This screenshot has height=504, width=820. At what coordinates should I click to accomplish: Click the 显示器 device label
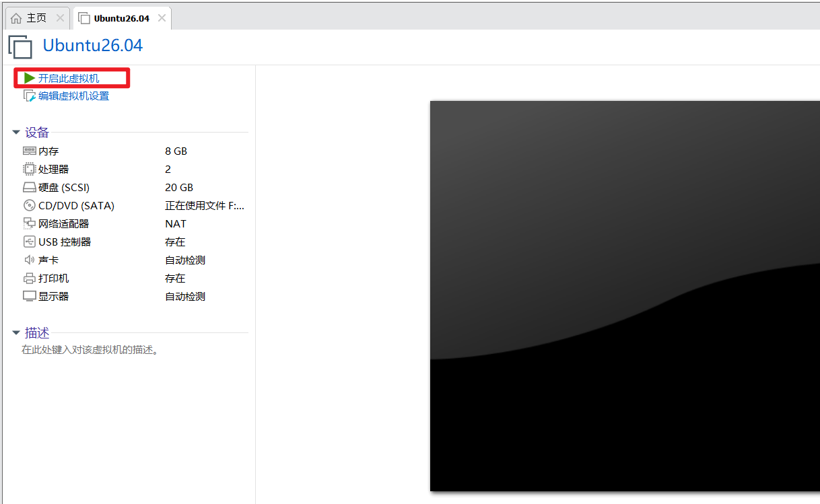[54, 296]
